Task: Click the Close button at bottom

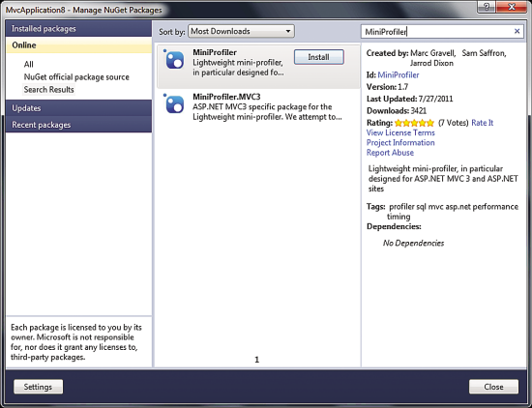Action: 493,387
